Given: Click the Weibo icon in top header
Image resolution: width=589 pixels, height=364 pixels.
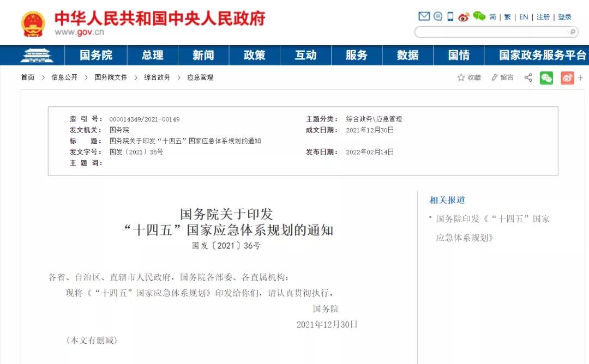Looking at the screenshot, I should point(464,17).
